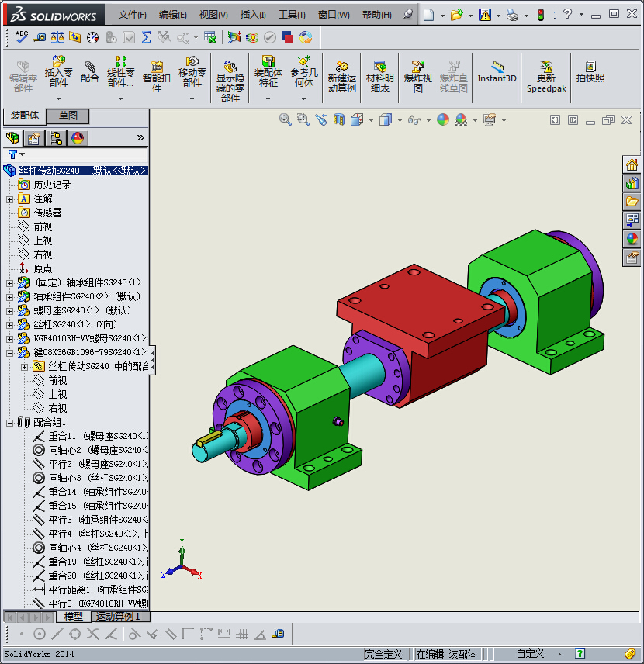Collapse the 配合组1 mates folder

[10, 423]
